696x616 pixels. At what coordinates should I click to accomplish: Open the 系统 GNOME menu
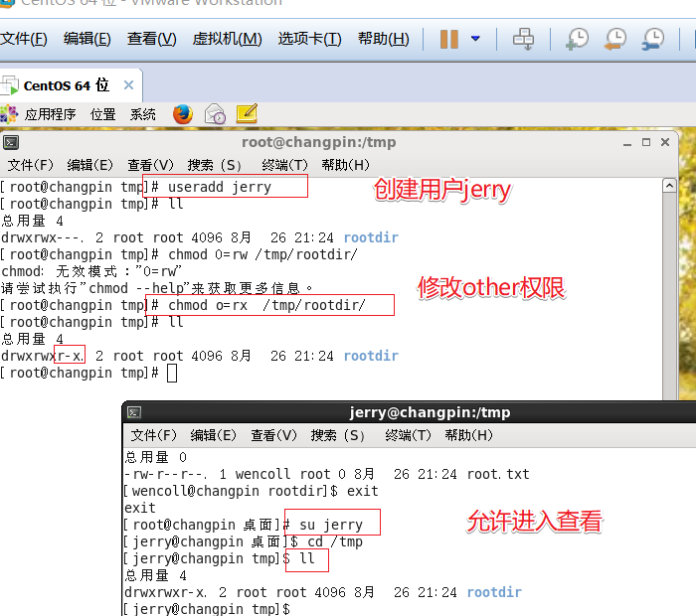[x=142, y=114]
